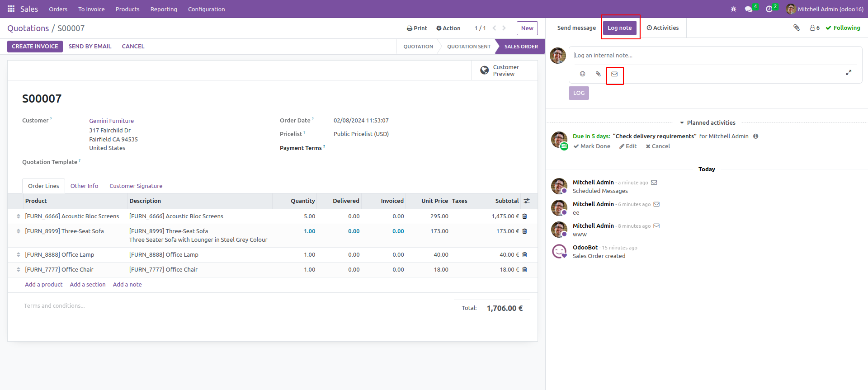This screenshot has height=390, width=868.
Task: Collapse the Planned activities section
Action: [x=708, y=123]
